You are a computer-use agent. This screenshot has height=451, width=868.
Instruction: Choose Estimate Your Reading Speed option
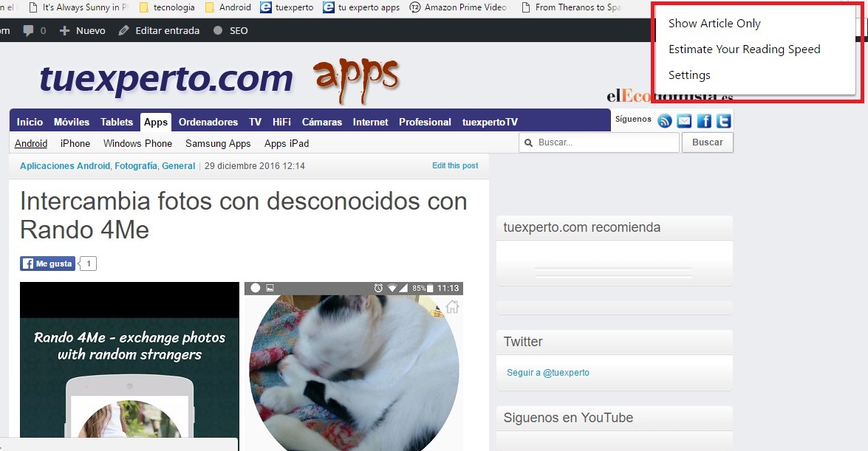click(x=744, y=49)
